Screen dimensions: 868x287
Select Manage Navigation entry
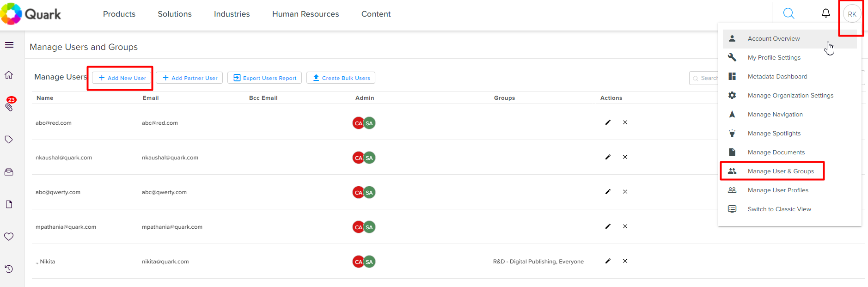click(789, 115)
